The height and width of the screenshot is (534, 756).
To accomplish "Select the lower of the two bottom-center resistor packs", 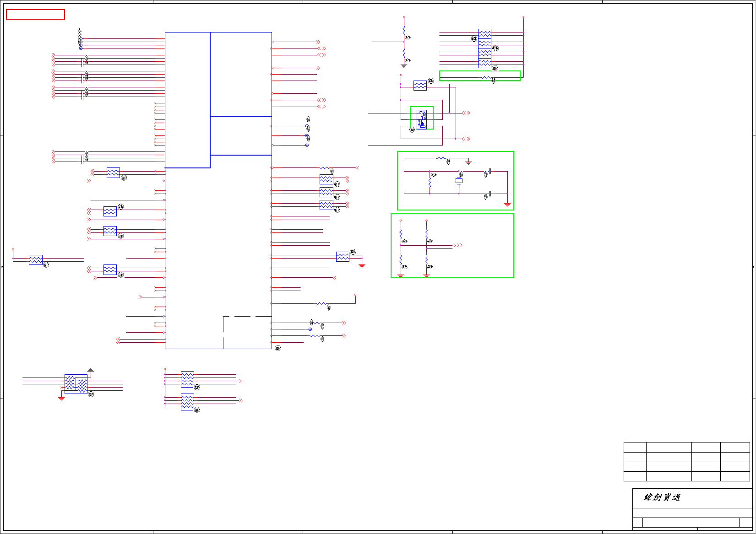I will [187, 402].
